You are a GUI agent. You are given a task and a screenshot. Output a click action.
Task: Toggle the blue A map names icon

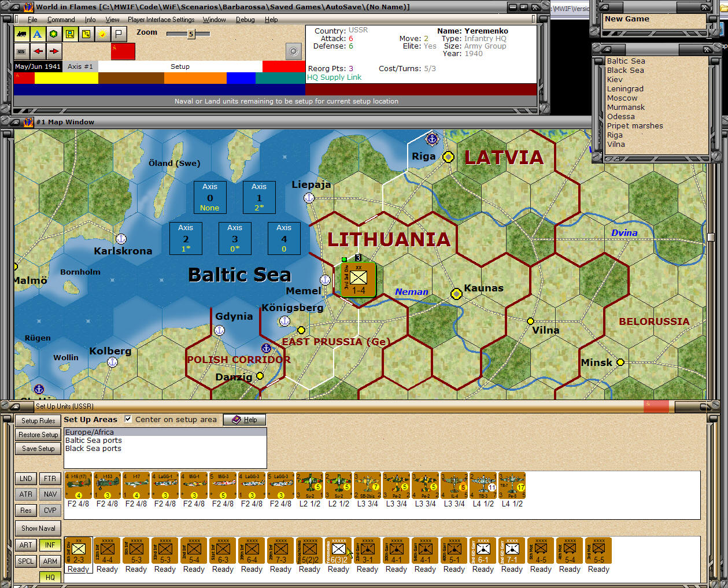click(x=38, y=34)
